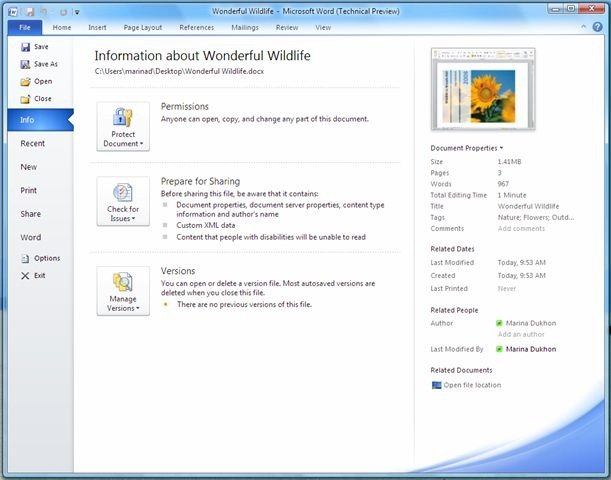The image size is (611, 480).
Task: Click the Open file location folder icon
Action: pos(436,385)
